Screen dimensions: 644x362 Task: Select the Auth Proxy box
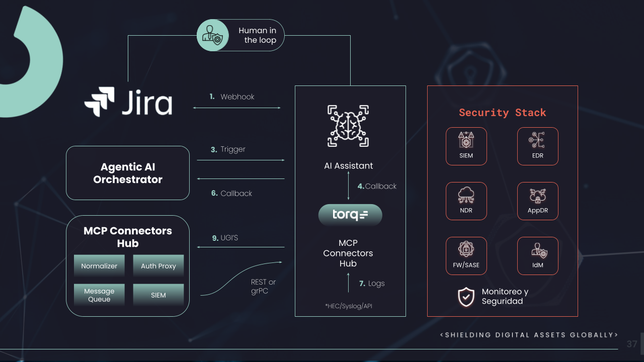(158, 266)
